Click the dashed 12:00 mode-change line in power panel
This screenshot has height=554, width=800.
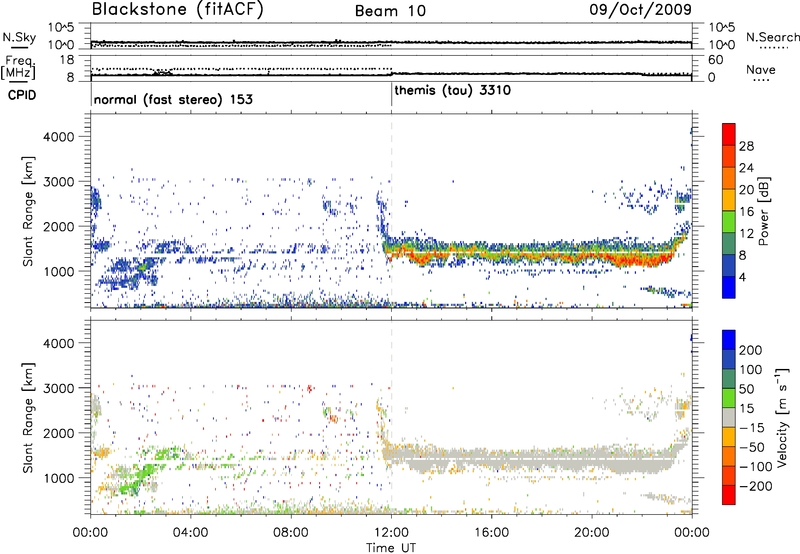click(391, 211)
